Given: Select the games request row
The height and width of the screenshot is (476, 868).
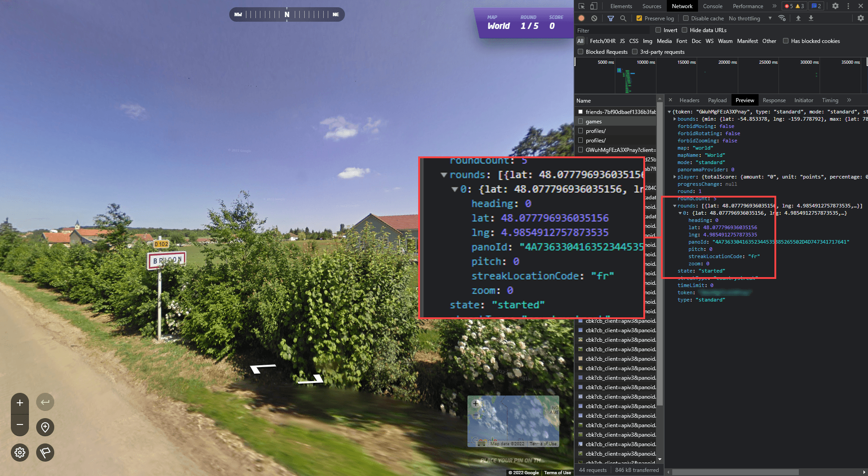Looking at the screenshot, I should pos(616,122).
